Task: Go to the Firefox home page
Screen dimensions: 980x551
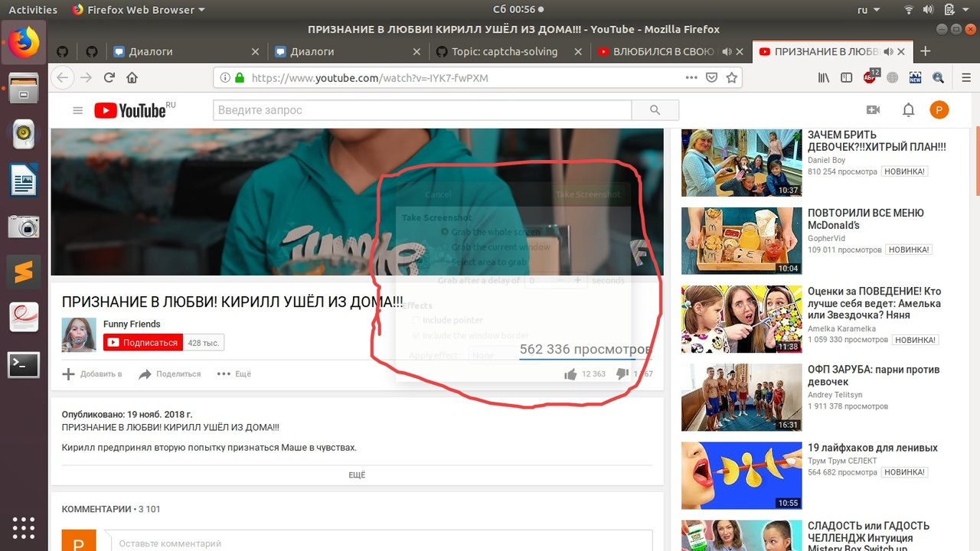Action: click(132, 77)
